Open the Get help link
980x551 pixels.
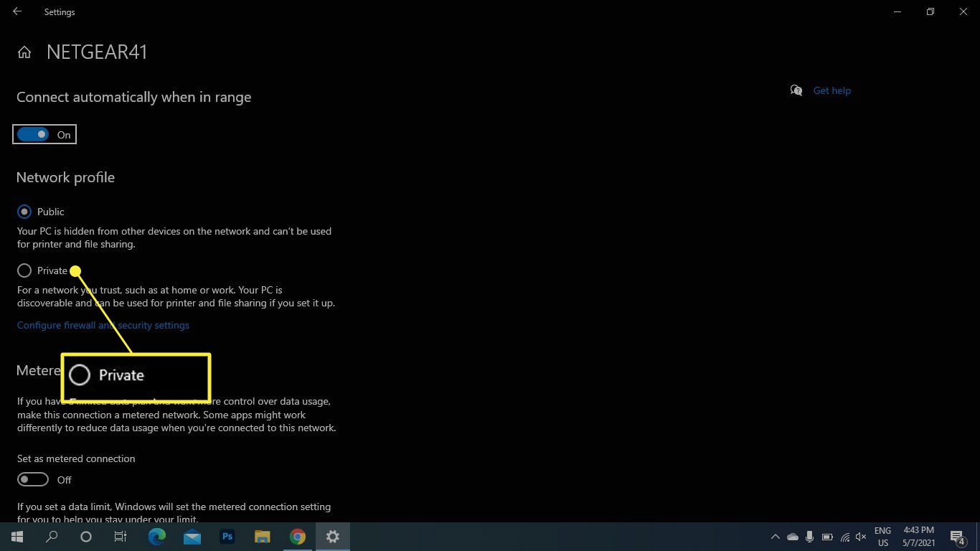tap(831, 90)
